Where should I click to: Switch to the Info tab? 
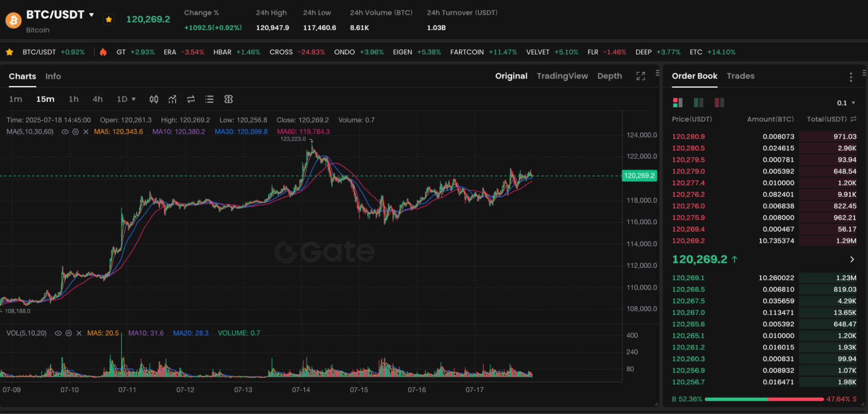(x=53, y=76)
